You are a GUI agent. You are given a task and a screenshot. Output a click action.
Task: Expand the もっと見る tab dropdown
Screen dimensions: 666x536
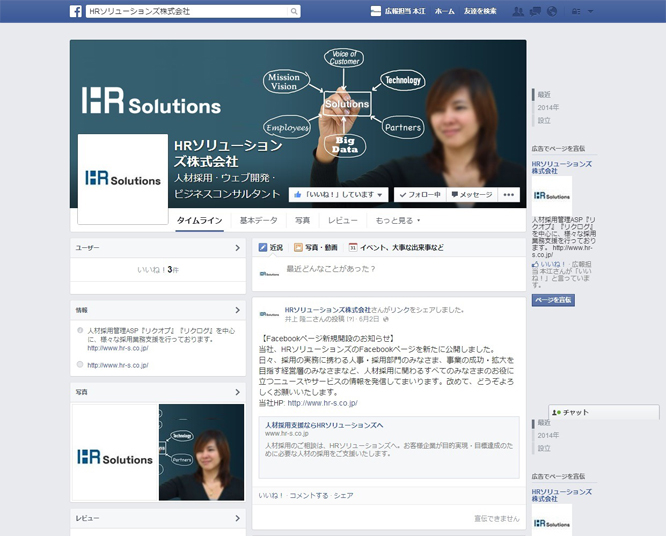(x=398, y=220)
